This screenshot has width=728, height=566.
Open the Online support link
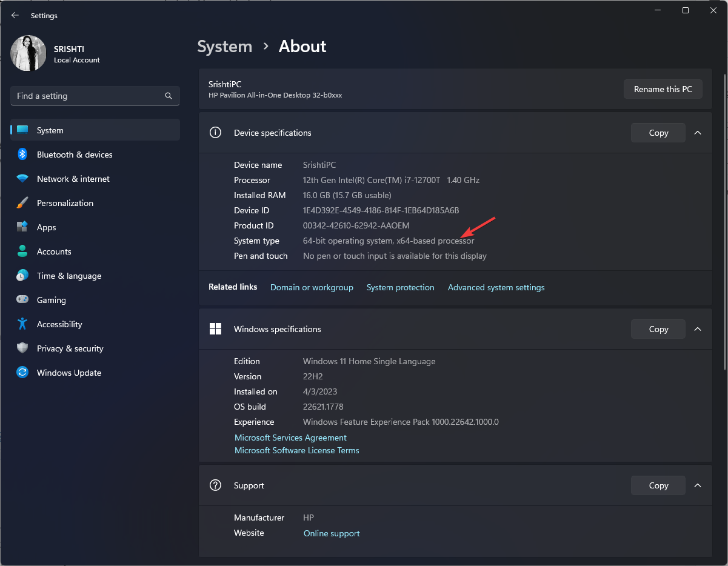tap(331, 533)
